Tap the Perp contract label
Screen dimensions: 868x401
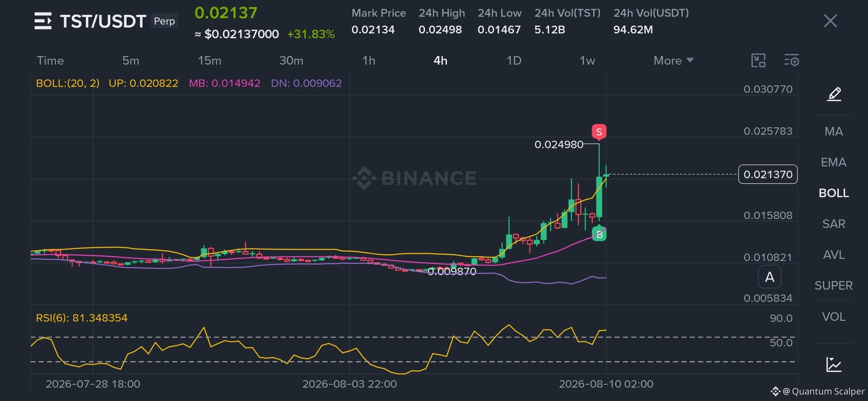[x=164, y=21]
